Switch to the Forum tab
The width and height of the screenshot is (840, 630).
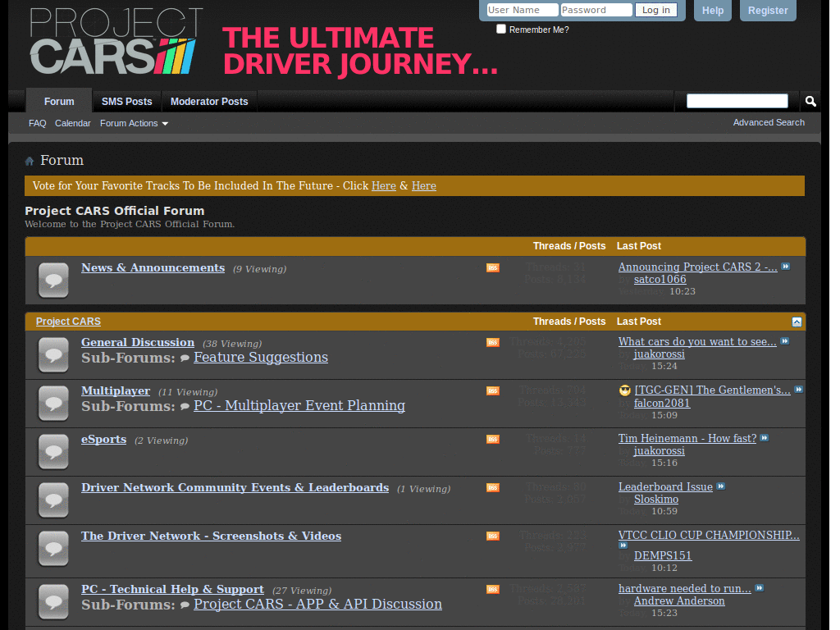[59, 101]
